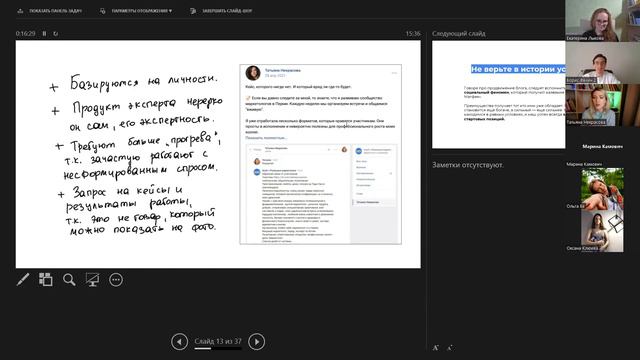Select Борис participant video tile
The width and height of the screenshot is (640, 360).
click(602, 63)
